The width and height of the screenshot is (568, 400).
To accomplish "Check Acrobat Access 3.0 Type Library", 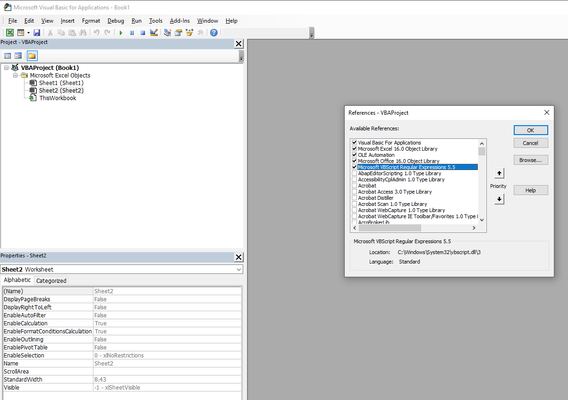I will 355,192.
